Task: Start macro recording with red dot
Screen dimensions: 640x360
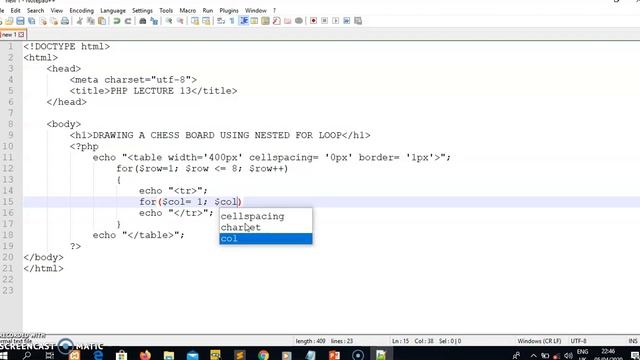Action: 313,21
